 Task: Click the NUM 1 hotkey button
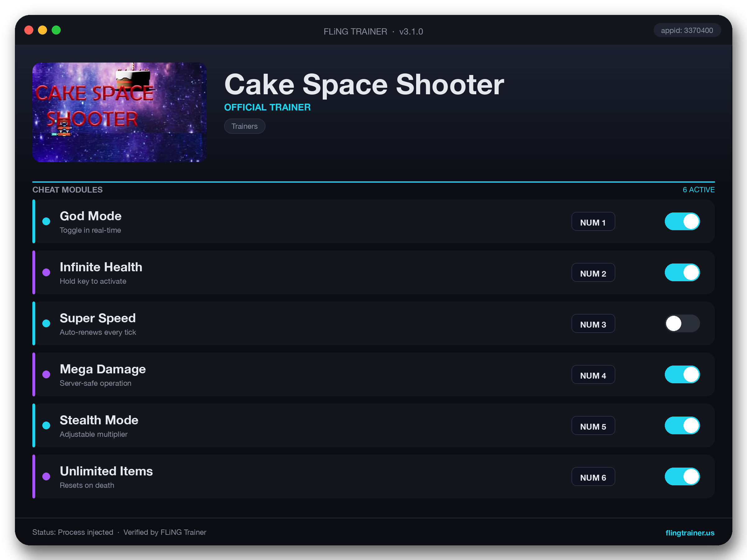pyautogui.click(x=593, y=222)
